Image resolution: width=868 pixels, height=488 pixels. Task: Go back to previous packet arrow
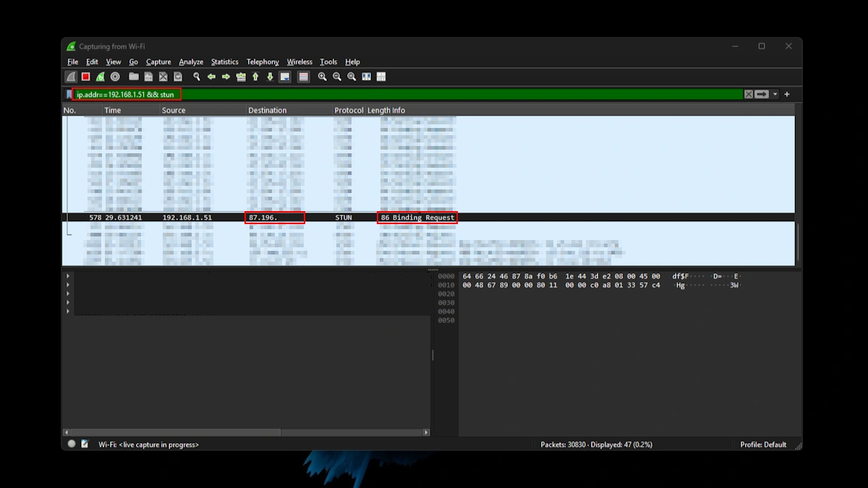pyautogui.click(x=211, y=77)
